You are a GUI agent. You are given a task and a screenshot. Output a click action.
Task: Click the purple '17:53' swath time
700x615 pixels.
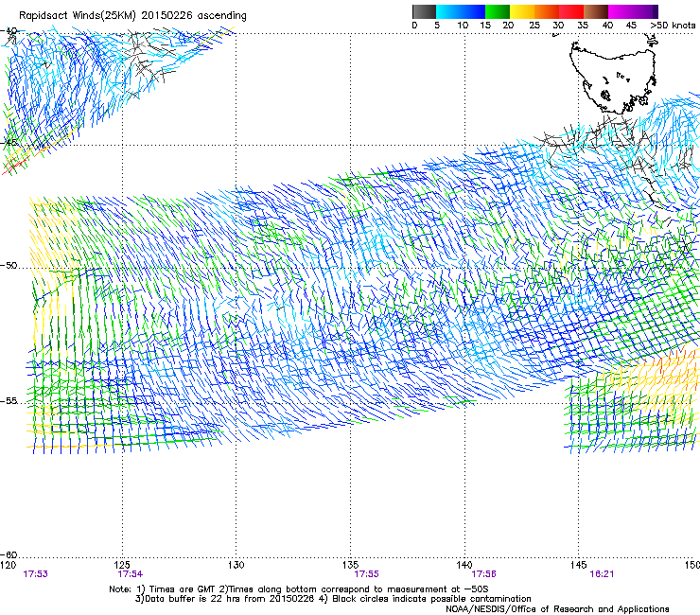click(x=35, y=574)
